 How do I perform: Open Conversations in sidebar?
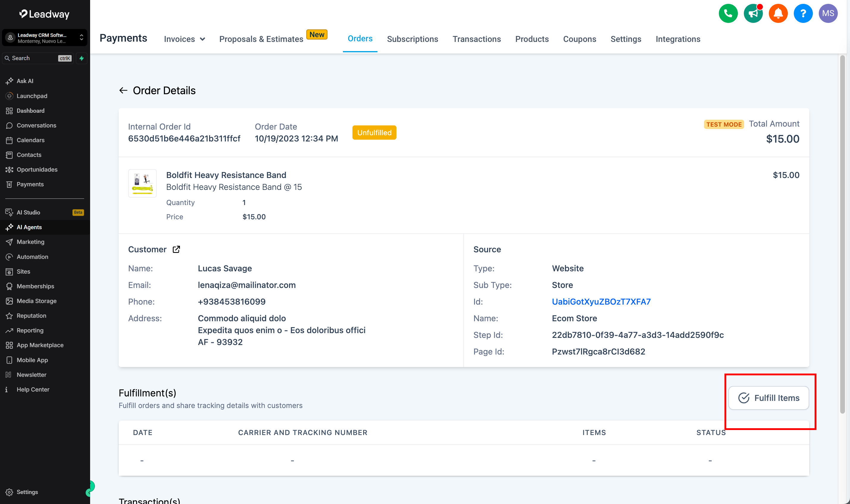click(x=45, y=125)
